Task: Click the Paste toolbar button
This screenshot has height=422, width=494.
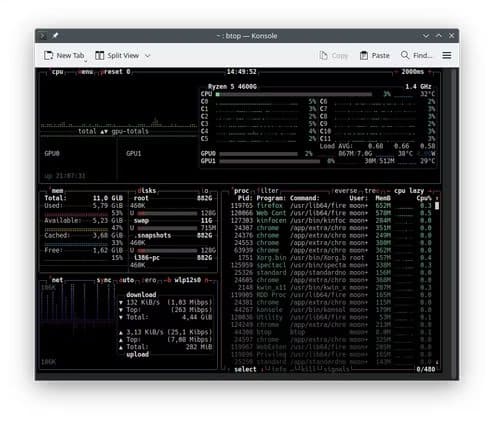Action: (x=375, y=55)
